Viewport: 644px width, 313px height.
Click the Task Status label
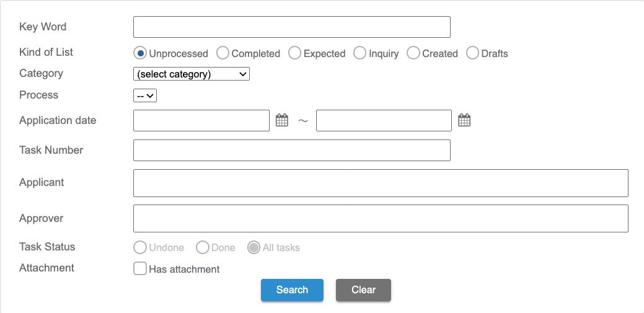click(47, 247)
